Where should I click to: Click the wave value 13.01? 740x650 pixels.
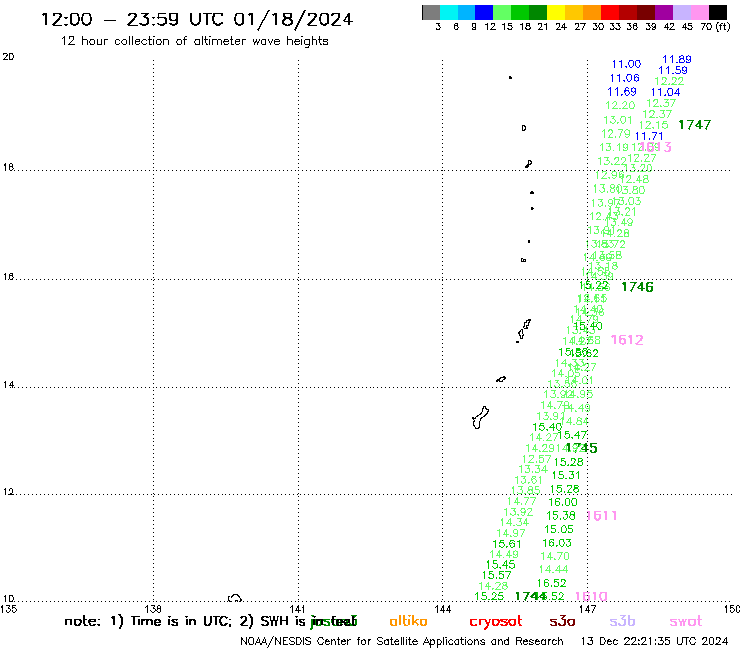tap(618, 120)
